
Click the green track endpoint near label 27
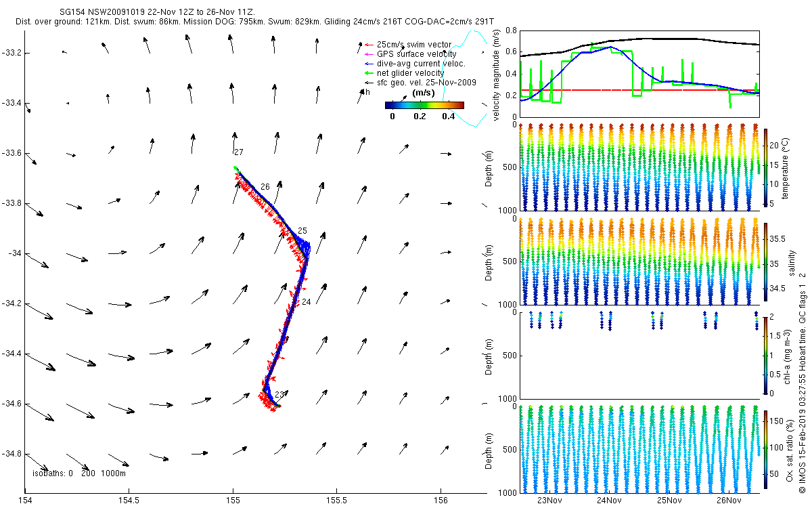point(235,167)
